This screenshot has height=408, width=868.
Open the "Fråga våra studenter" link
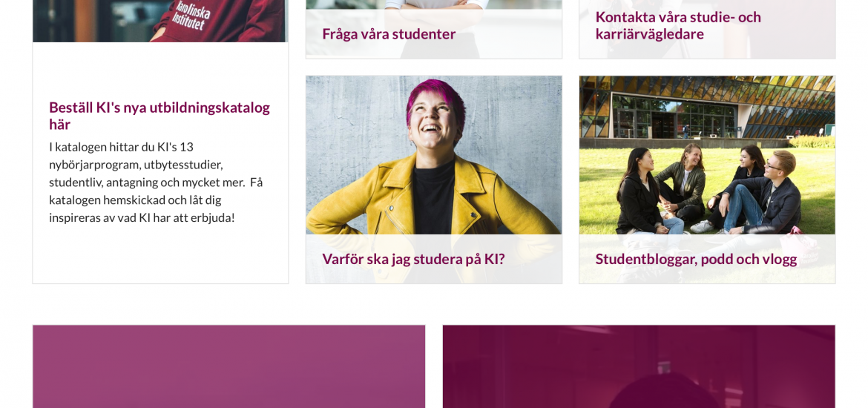[x=389, y=34]
